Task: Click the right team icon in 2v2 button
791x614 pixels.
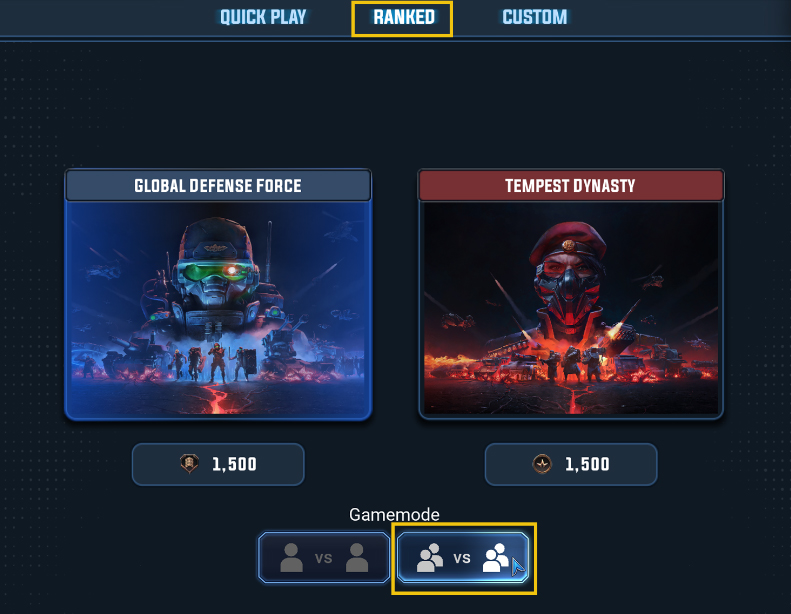Action: click(495, 557)
